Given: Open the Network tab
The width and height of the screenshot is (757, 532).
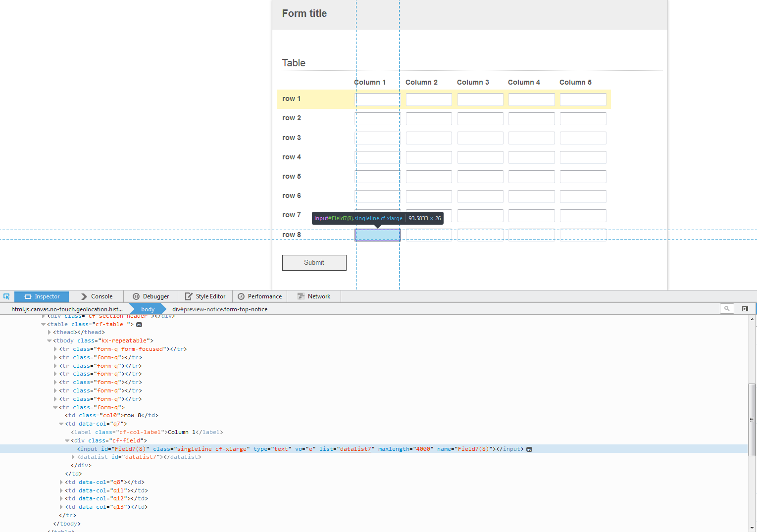Looking at the screenshot, I should (x=314, y=296).
